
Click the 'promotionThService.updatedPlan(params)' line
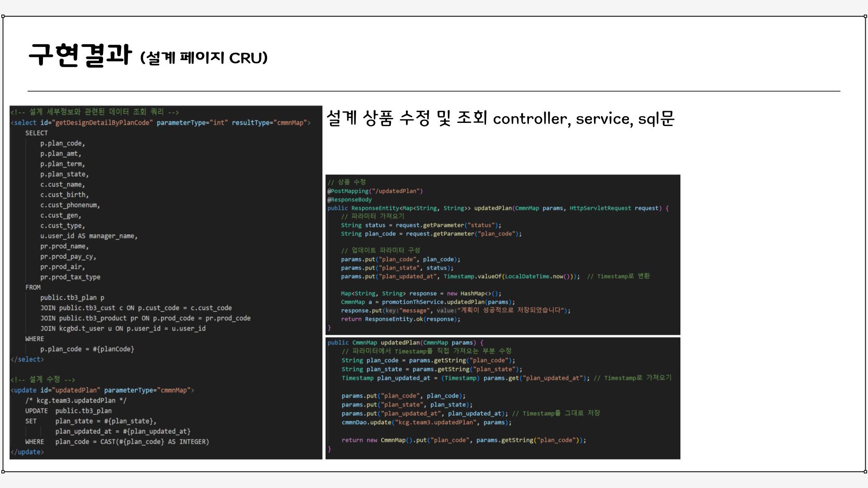click(x=428, y=302)
